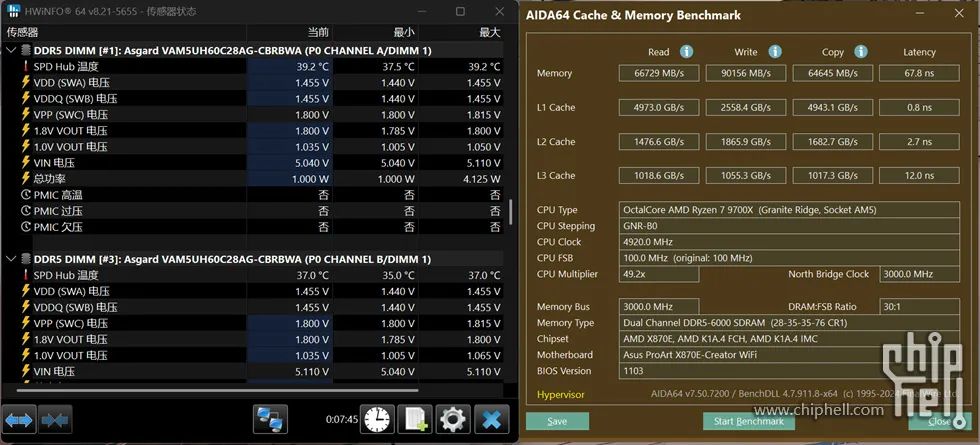Click the L2 Cache Write 1865.9 GB/s box
Image resolution: width=980 pixels, height=445 pixels.
tap(746, 142)
